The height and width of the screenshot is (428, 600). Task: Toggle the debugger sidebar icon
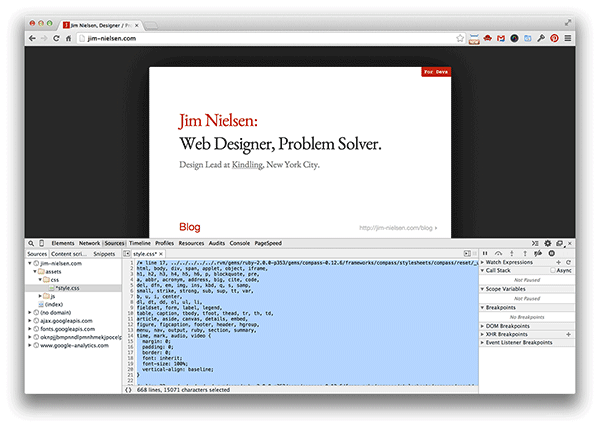467,254
